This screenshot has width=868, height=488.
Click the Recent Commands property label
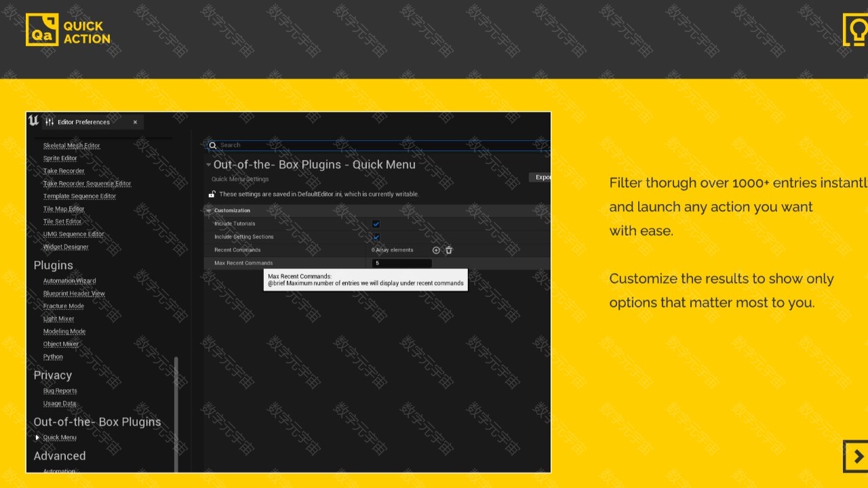coord(237,250)
